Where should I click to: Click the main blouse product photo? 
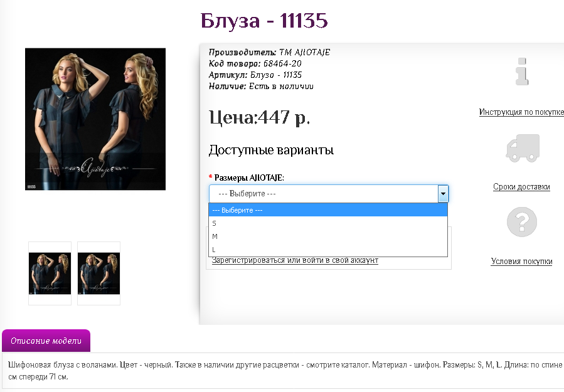click(95, 119)
